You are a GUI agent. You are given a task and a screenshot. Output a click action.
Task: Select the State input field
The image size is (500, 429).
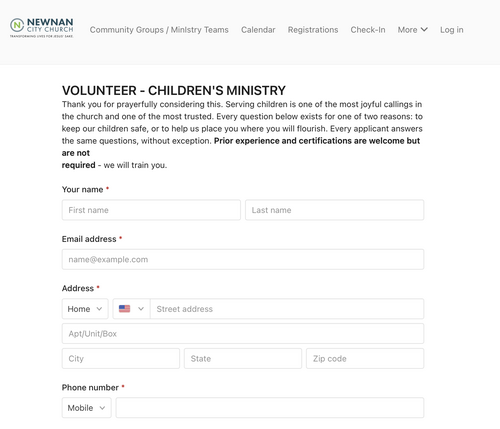[x=243, y=359]
